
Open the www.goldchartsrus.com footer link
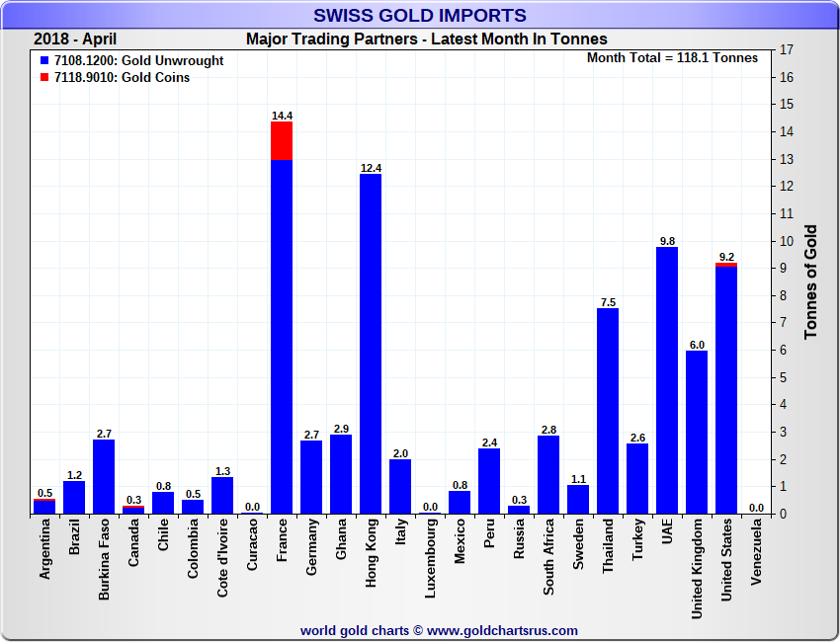(x=502, y=630)
